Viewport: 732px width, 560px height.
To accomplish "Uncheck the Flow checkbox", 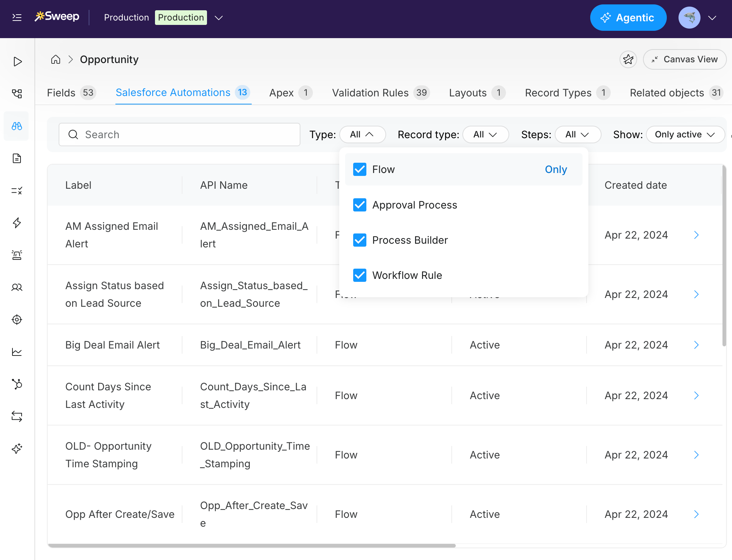I will click(x=359, y=169).
